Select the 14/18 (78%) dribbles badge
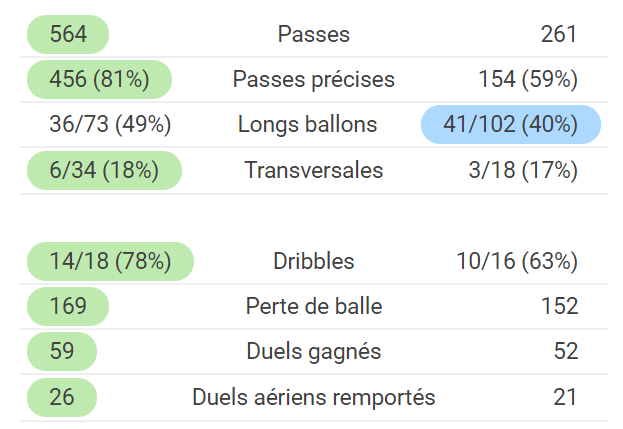This screenshot has width=623, height=429. click(x=110, y=261)
